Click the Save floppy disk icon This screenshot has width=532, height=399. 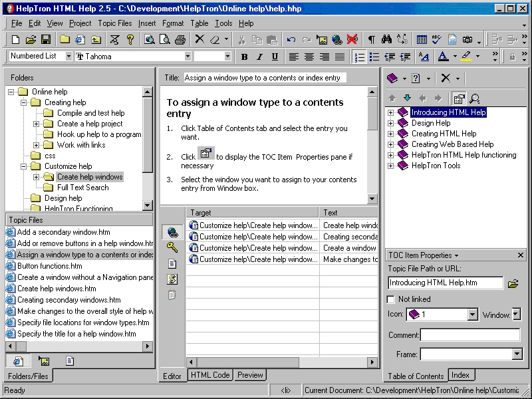46,40
